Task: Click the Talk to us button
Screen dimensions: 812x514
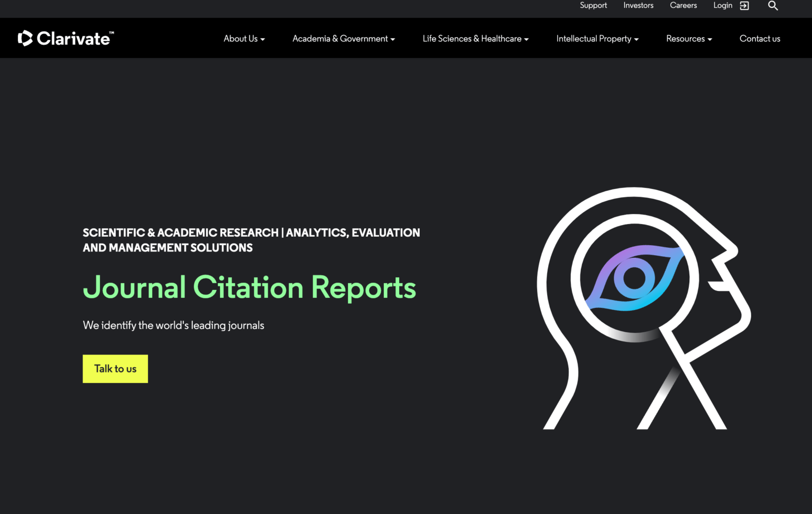Action: [x=115, y=369]
